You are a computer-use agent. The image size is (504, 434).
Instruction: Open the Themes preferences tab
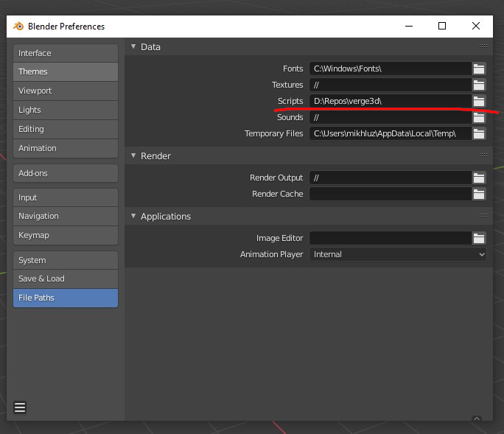click(66, 71)
